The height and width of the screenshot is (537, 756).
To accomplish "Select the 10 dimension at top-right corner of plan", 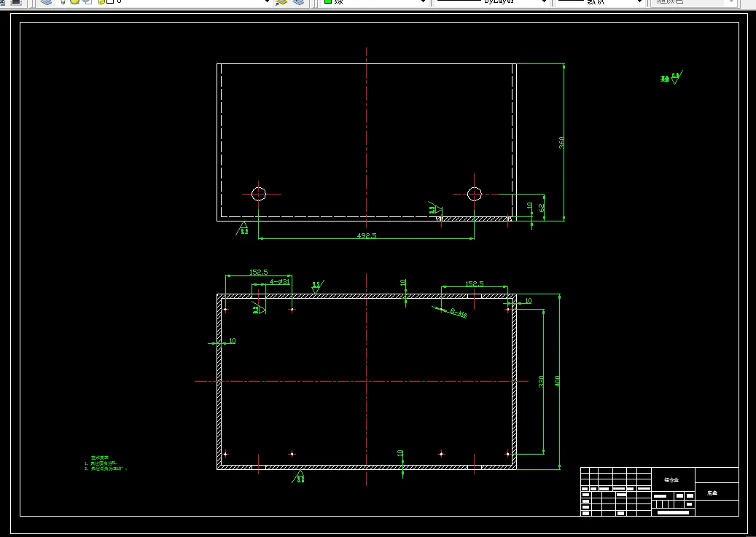I will pos(528,301).
